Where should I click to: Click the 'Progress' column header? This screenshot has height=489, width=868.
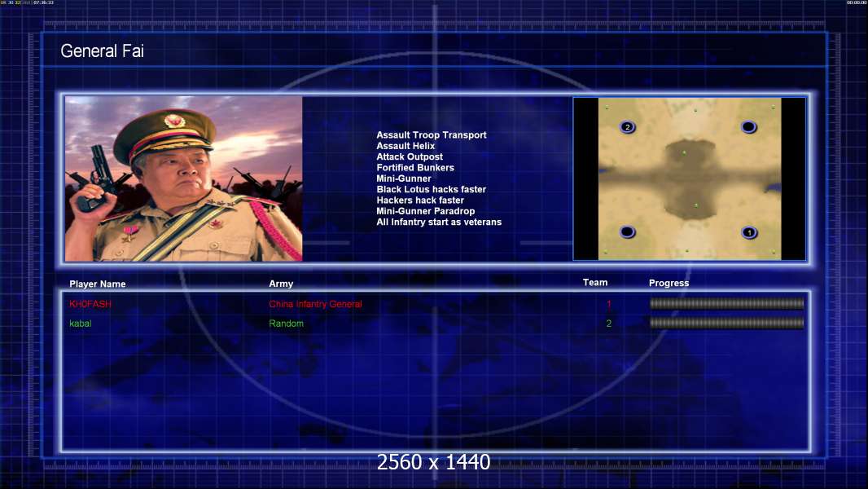coord(669,283)
